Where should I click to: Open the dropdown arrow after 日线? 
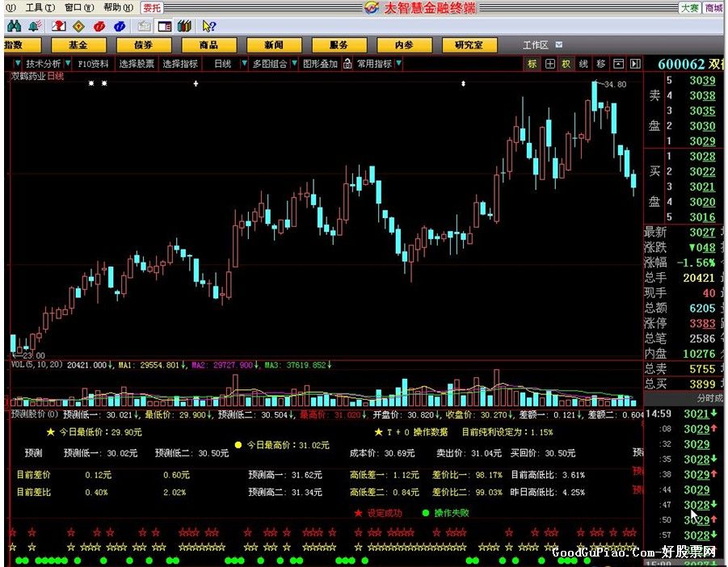click(244, 63)
